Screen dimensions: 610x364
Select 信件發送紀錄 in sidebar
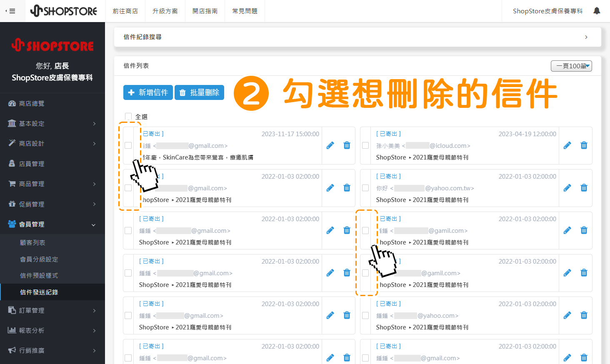tap(39, 292)
